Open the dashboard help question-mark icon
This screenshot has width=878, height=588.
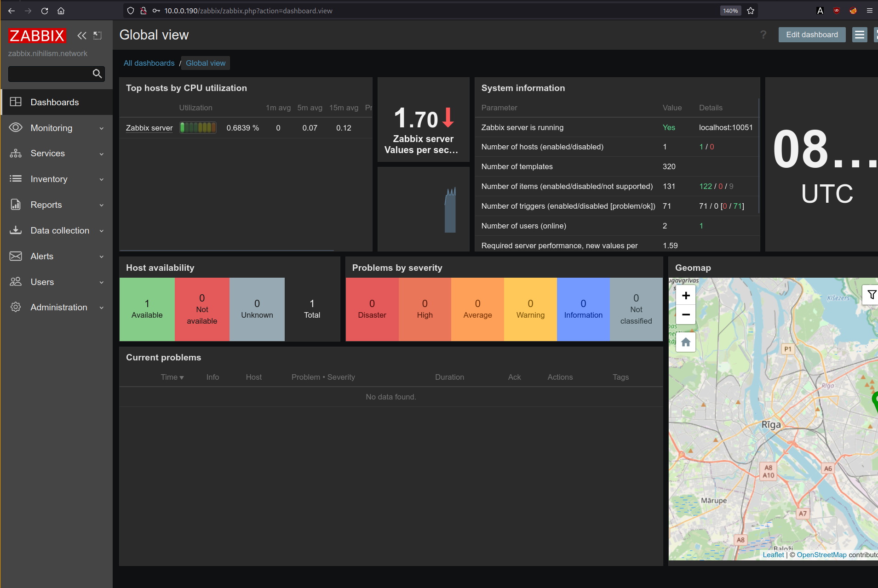point(763,34)
